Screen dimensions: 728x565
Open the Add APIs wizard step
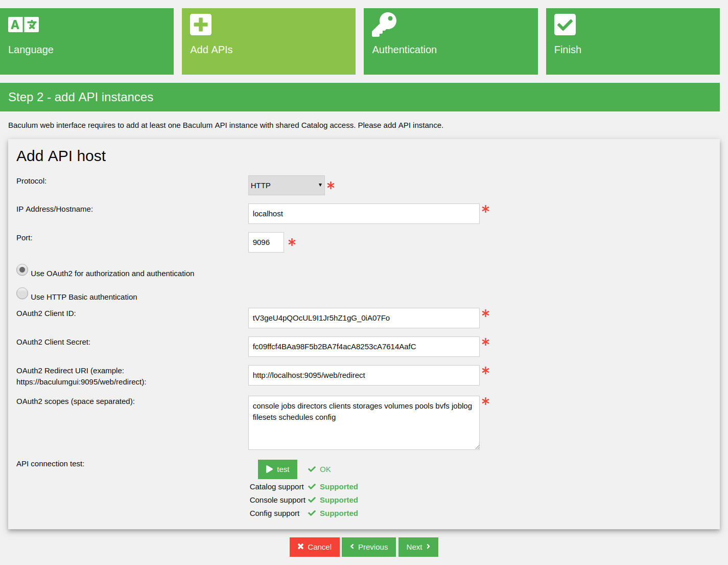coord(269,41)
